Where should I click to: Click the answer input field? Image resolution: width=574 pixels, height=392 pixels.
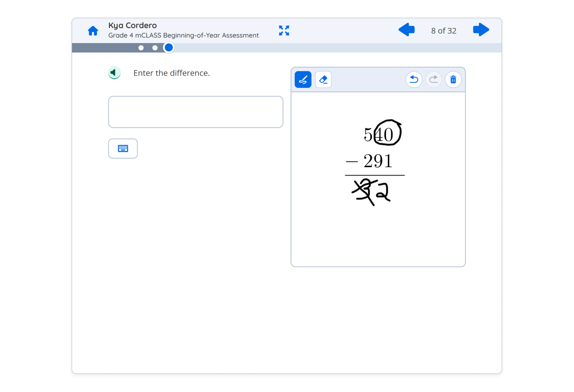click(196, 112)
